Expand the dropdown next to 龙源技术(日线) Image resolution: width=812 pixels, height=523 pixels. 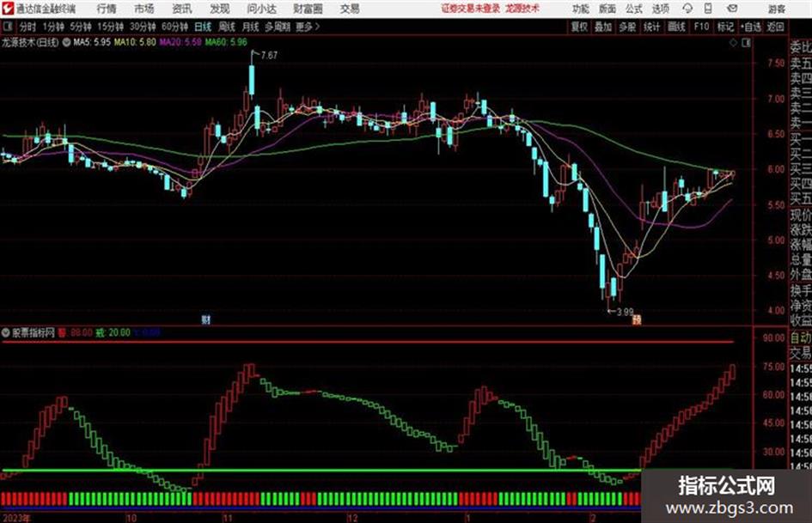pos(66,42)
